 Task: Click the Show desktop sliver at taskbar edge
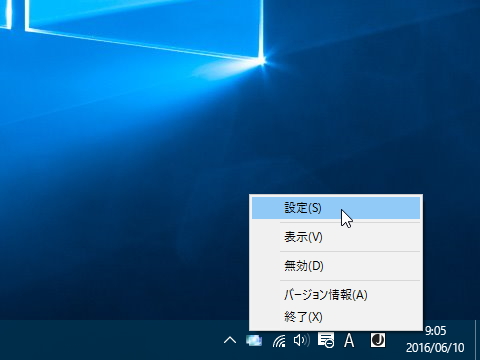[x=477, y=340]
